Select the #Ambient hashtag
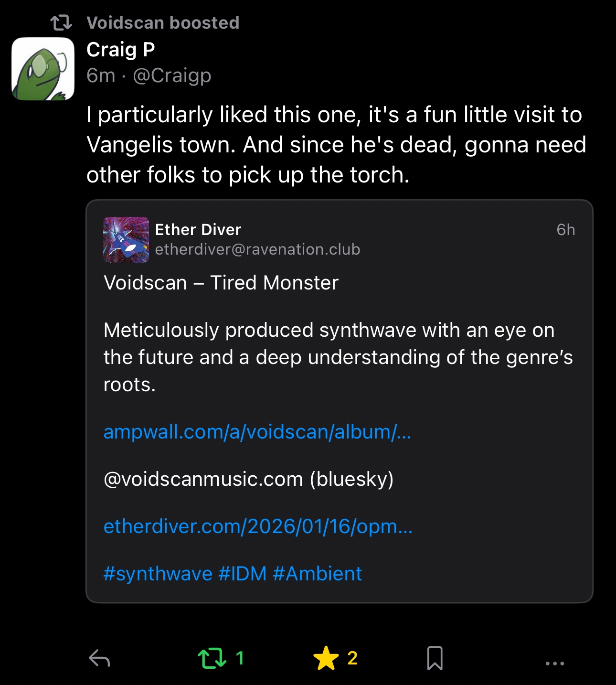Image resolution: width=616 pixels, height=685 pixels. coord(317,574)
